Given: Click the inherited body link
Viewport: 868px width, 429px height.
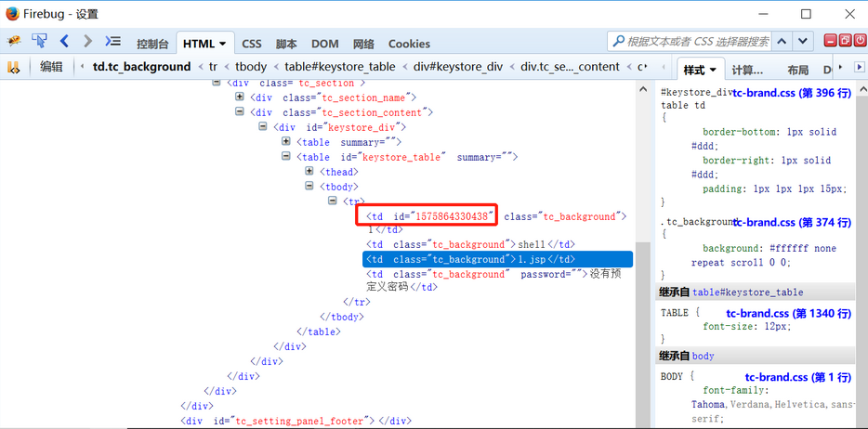Looking at the screenshot, I should point(703,356).
